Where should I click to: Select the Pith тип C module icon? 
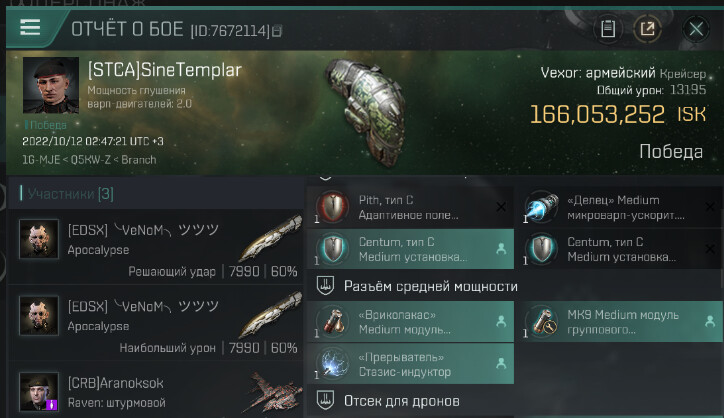point(332,206)
